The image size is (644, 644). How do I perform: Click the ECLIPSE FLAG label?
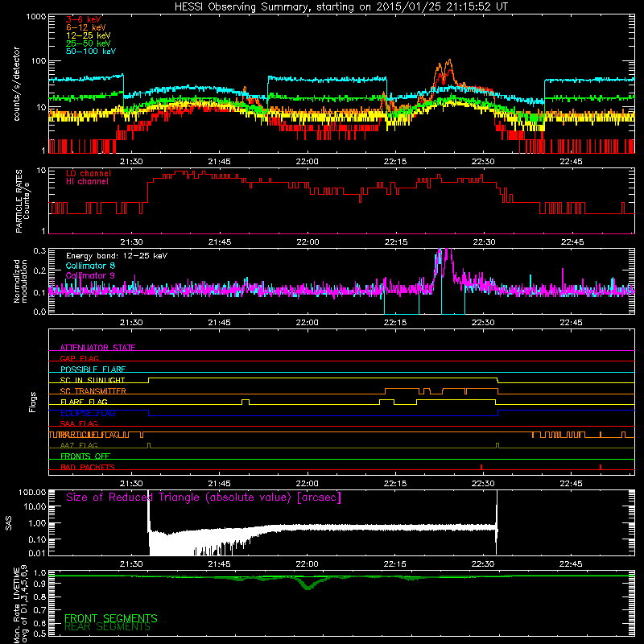[x=88, y=413]
